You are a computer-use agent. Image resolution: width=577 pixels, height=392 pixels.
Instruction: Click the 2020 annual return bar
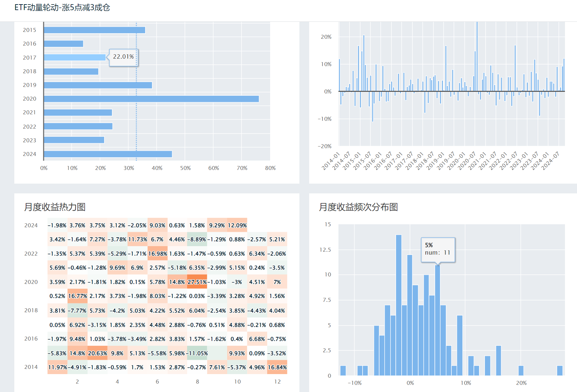click(x=151, y=99)
